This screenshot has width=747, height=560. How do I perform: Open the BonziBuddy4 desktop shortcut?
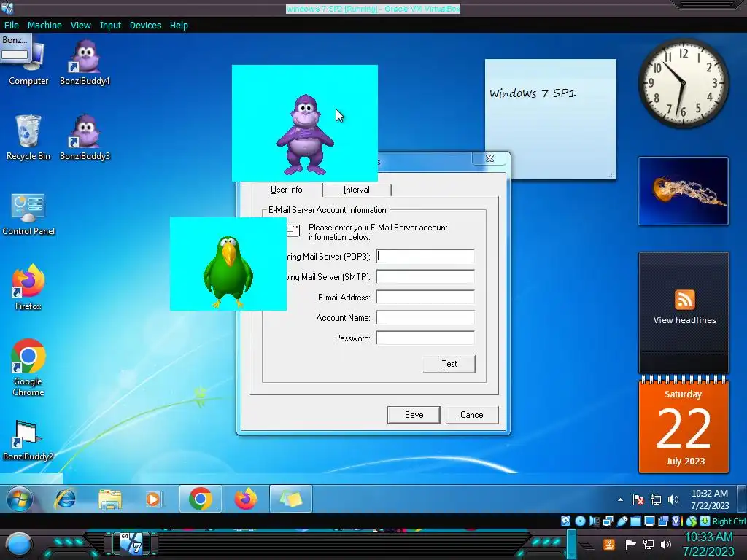(85, 62)
